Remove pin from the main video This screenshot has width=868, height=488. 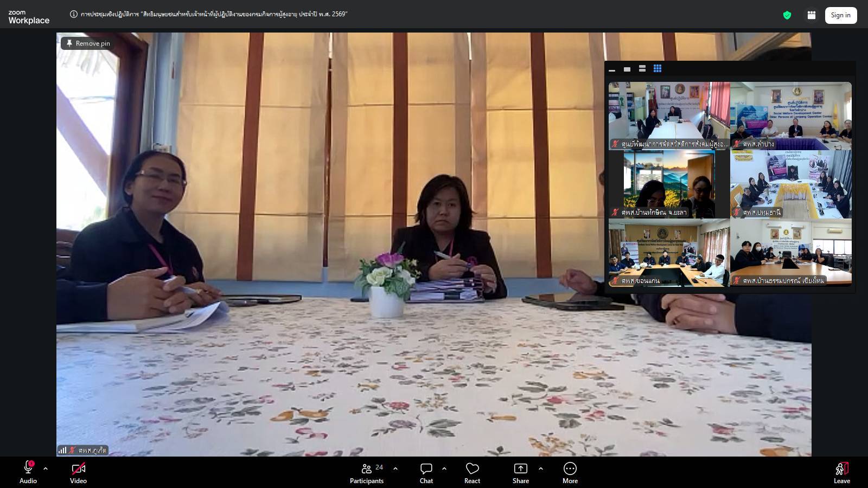[88, 43]
